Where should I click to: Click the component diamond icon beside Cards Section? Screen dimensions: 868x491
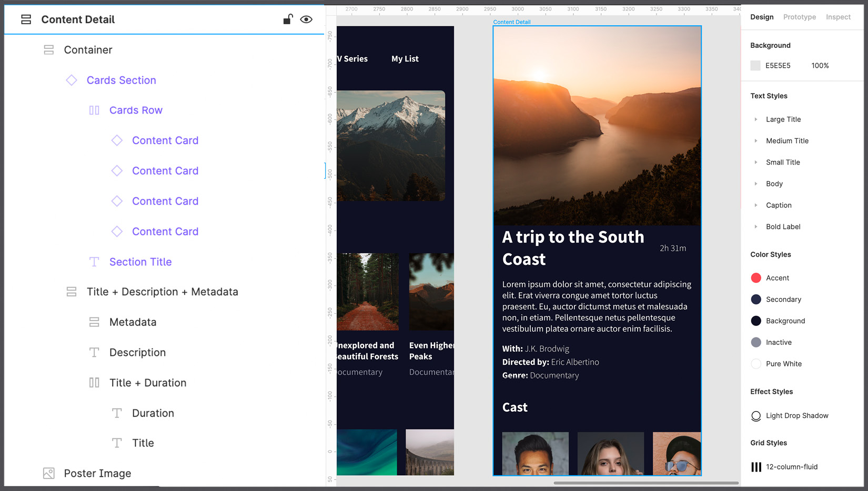[72, 80]
